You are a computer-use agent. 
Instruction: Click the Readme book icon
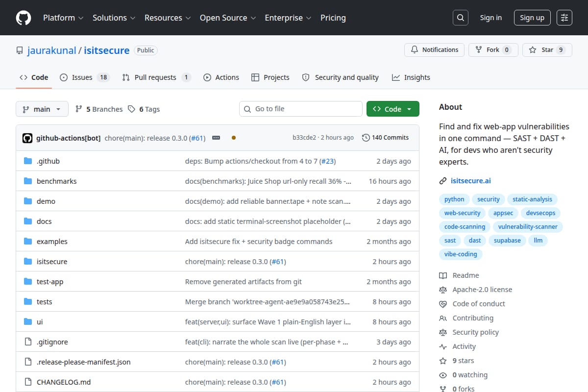point(443,275)
